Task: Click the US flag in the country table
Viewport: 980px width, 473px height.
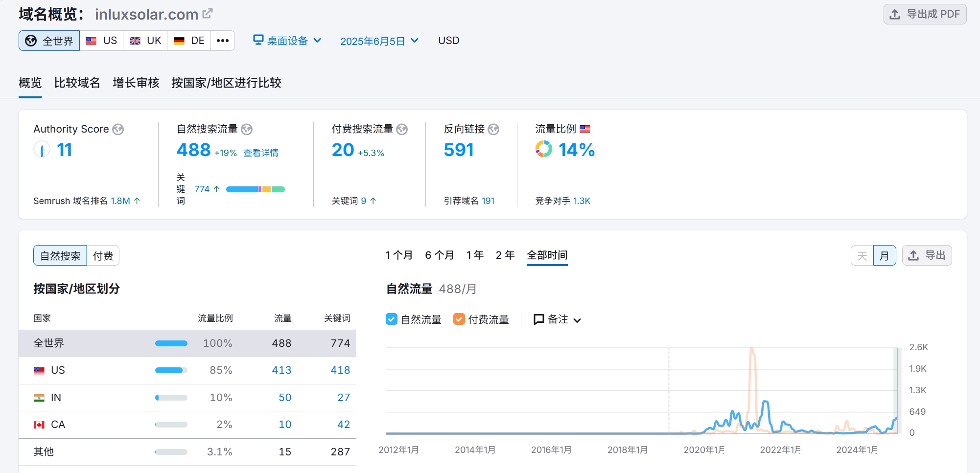Action: click(x=39, y=370)
